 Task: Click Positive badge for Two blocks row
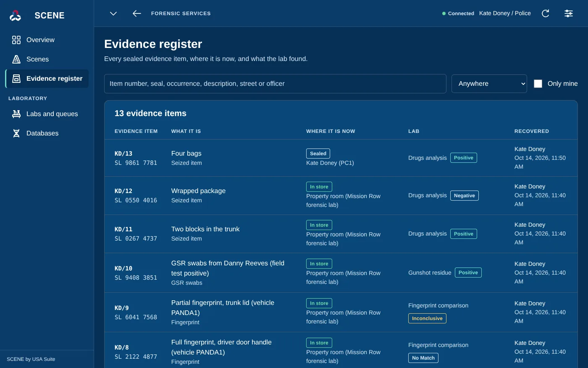pyautogui.click(x=464, y=234)
